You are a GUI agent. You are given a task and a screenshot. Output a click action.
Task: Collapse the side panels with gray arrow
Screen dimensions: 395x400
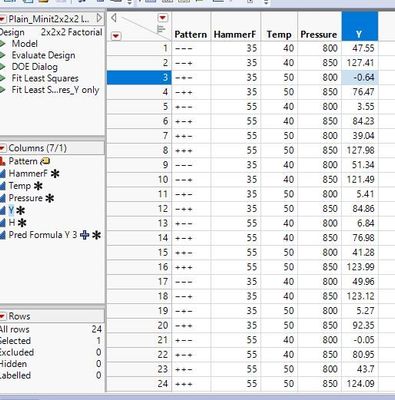point(114,18)
